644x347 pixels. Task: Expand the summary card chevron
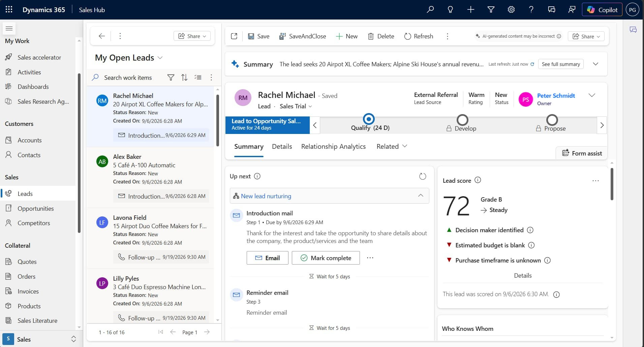pyautogui.click(x=595, y=64)
